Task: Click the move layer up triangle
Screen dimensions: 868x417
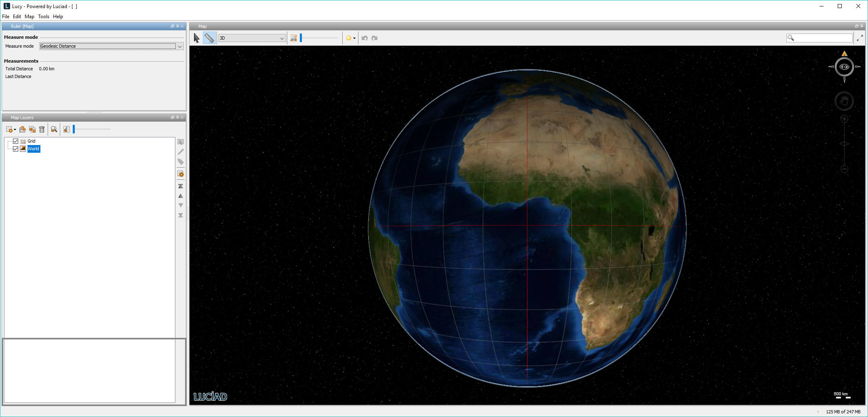Action: point(181,196)
